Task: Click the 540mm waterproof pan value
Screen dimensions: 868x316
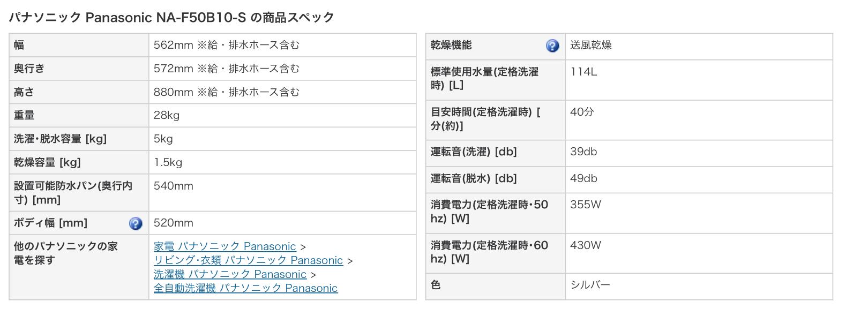Action: pos(173,186)
